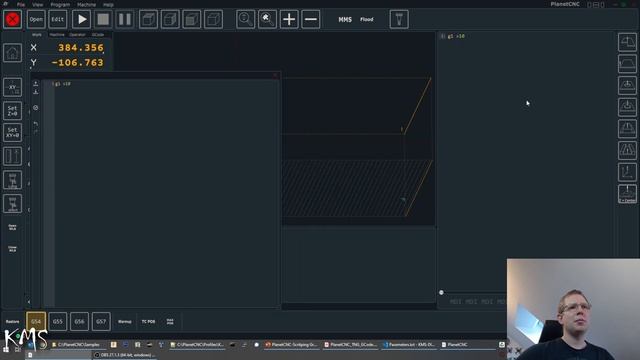640x360 pixels.
Task: Open the View menu
Action: point(38,4)
